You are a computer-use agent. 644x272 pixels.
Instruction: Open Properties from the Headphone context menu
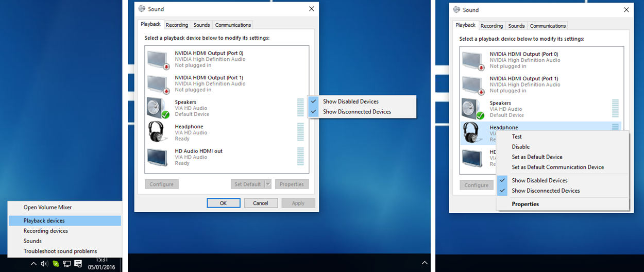click(x=563, y=204)
